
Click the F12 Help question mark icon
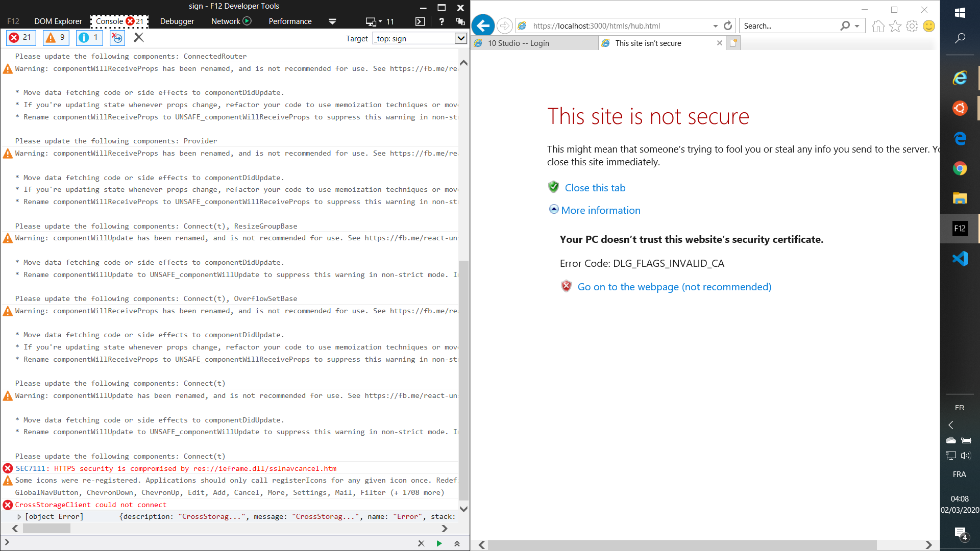[442, 21]
